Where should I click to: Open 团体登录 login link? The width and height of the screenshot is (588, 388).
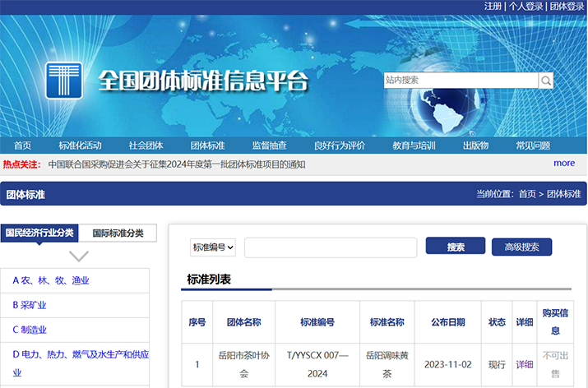pos(567,7)
